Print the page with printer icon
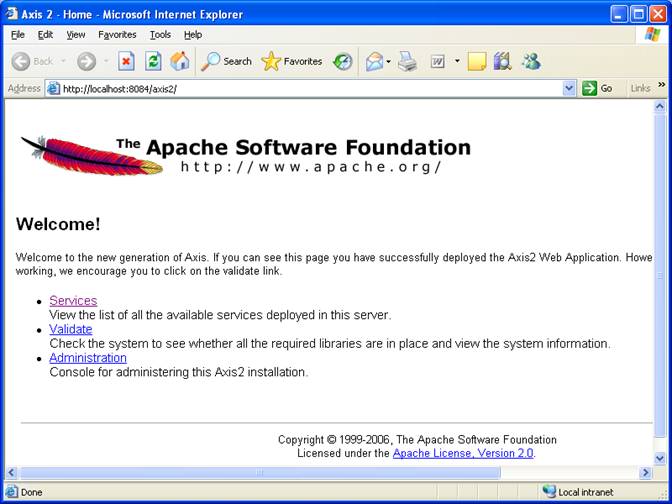 pos(407,62)
